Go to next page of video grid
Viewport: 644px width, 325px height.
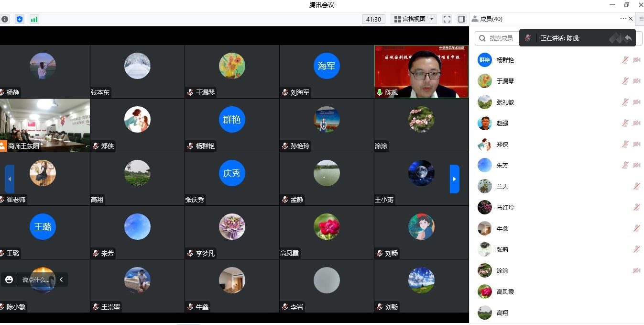[x=454, y=179]
